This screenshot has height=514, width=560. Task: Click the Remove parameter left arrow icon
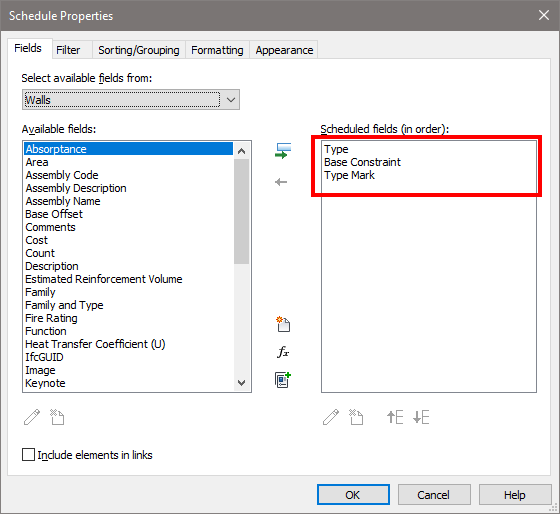tap(281, 182)
